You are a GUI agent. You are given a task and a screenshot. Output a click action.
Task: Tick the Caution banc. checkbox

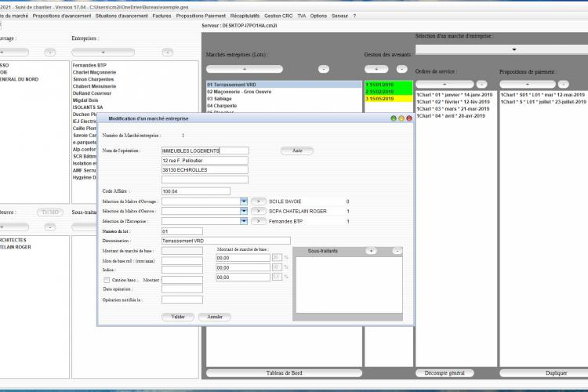tap(107, 280)
